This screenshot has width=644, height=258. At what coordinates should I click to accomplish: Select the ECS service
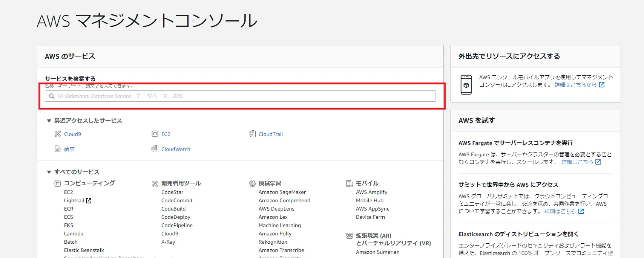pyautogui.click(x=69, y=217)
